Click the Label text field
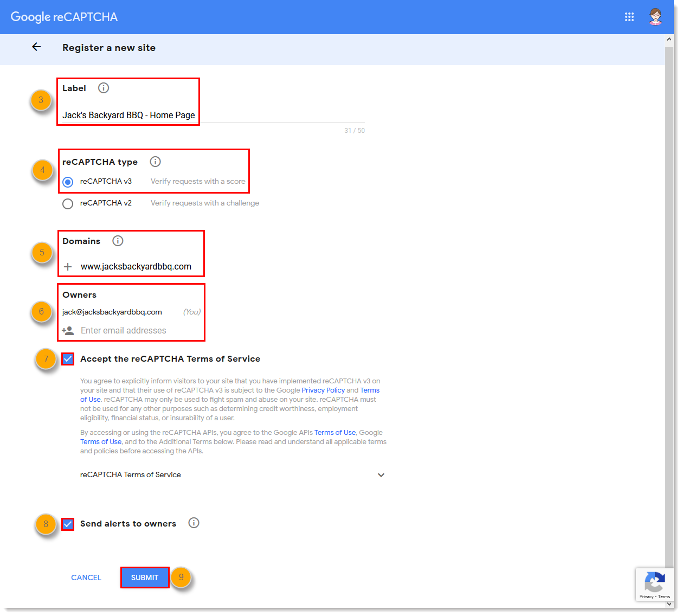 (213, 115)
